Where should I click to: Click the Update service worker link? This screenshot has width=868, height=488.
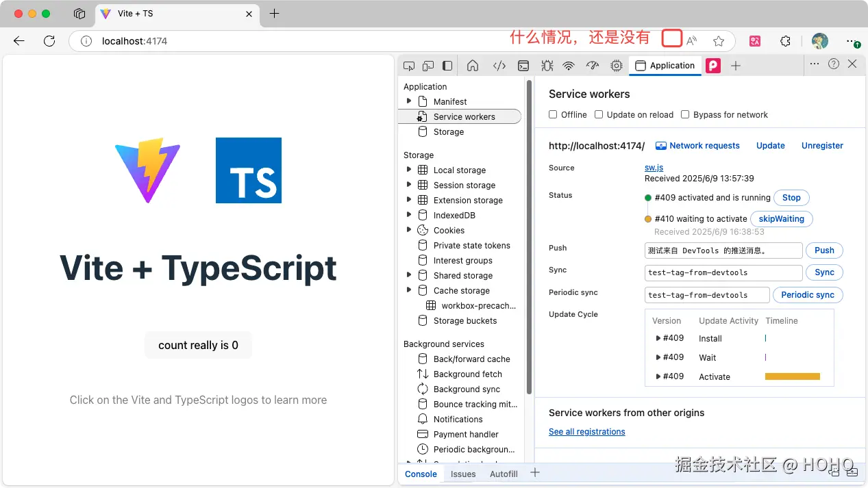771,146
